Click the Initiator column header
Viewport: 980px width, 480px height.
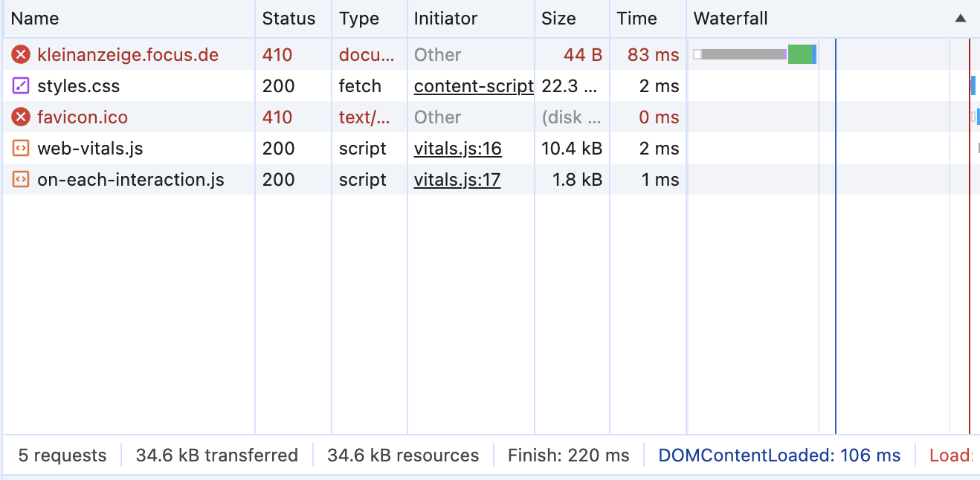click(445, 19)
